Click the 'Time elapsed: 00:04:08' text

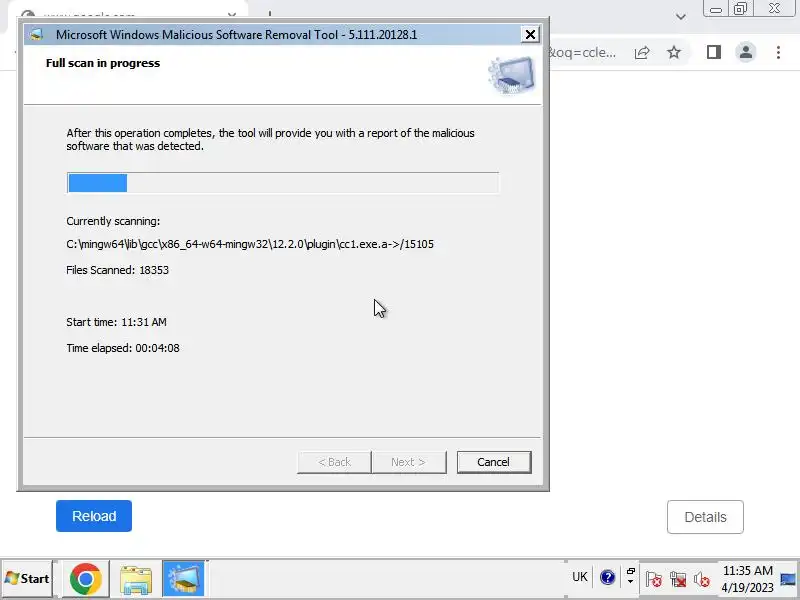(x=123, y=348)
